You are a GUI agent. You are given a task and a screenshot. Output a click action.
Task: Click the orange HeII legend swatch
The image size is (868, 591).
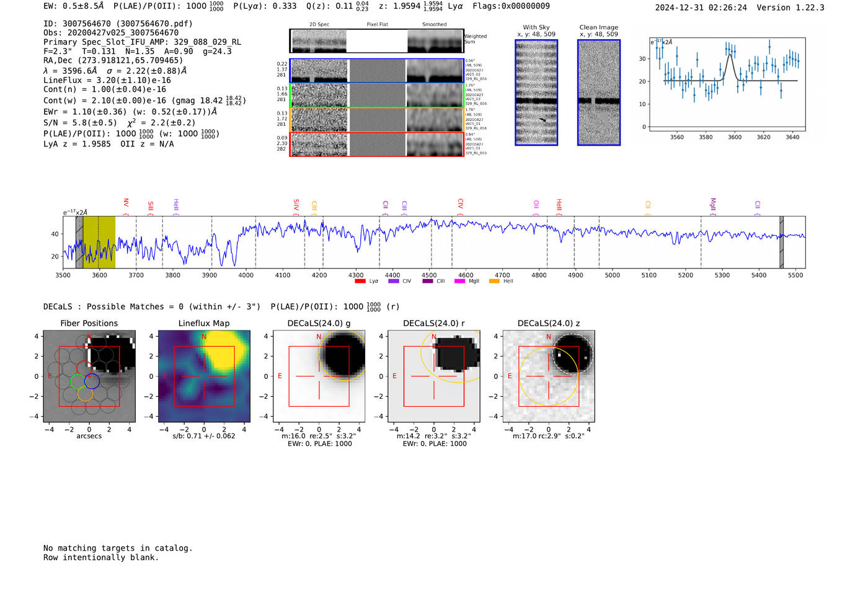point(494,281)
